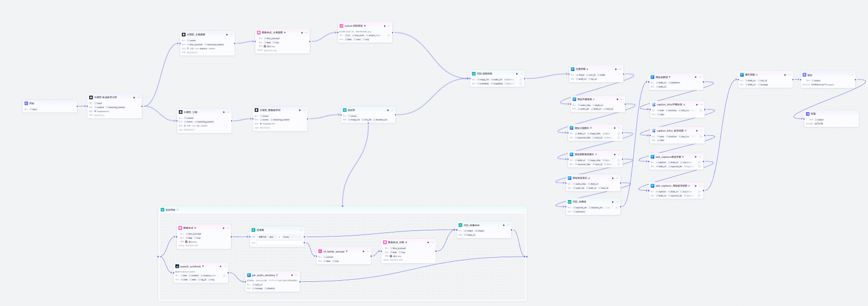Click the 选择器 selector node icon
The height and width of the screenshot is (306, 868).
tap(253, 230)
